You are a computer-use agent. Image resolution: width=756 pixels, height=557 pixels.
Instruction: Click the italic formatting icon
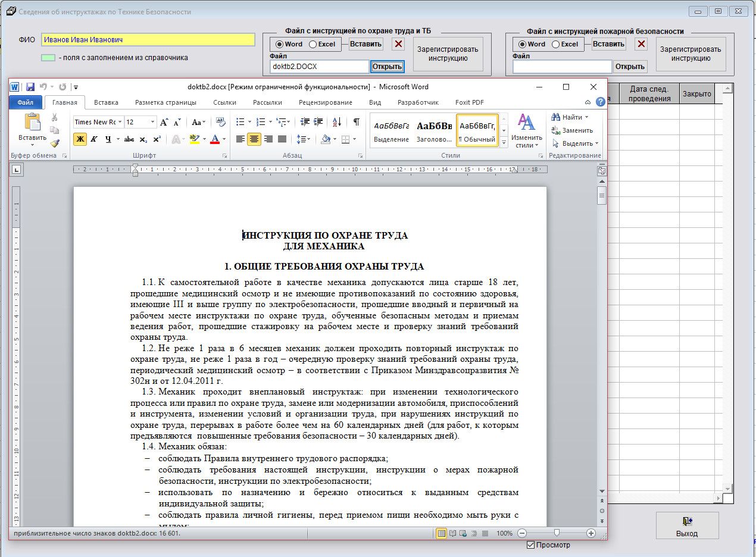click(93, 139)
